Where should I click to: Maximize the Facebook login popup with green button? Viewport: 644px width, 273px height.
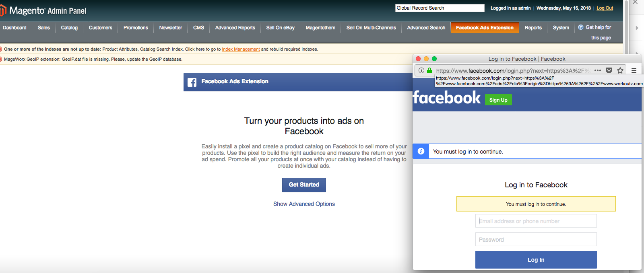(434, 59)
